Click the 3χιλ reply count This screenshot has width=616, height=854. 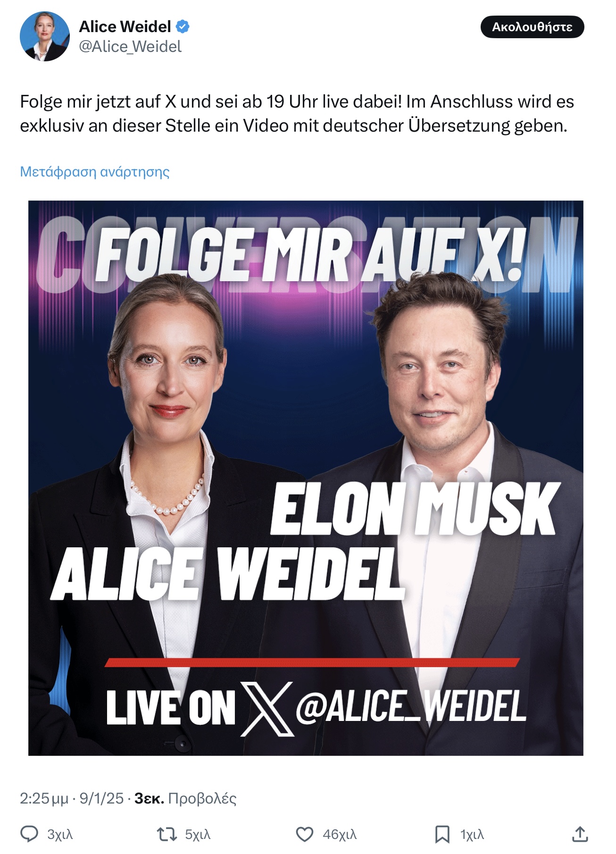pyautogui.click(x=60, y=835)
